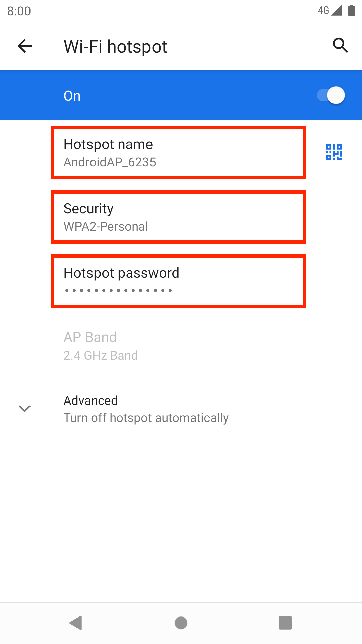This screenshot has height=644, width=362.
Task: Tap the masked password dots
Action: coord(118,290)
